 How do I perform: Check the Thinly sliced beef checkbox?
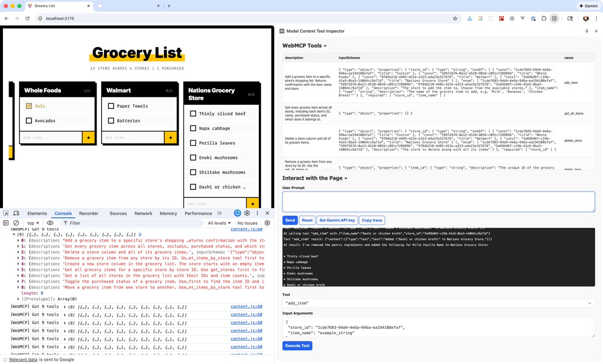pos(193,113)
